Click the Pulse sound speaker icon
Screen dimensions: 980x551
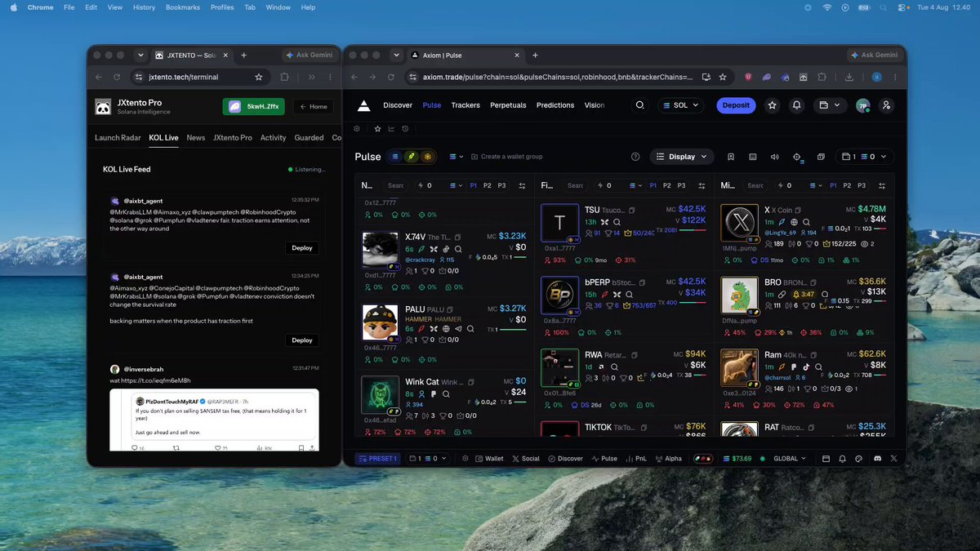[x=774, y=157]
